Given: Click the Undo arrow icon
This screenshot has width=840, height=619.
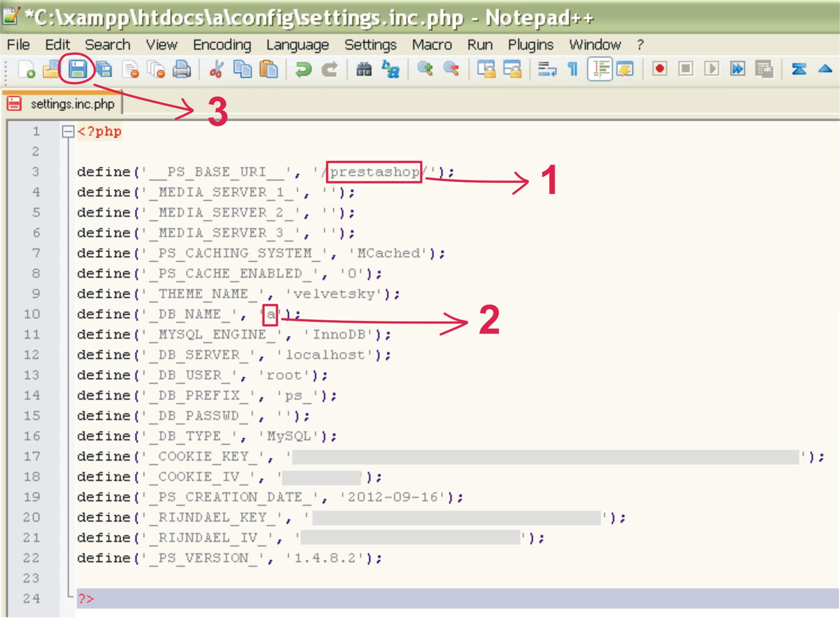Looking at the screenshot, I should click(303, 70).
